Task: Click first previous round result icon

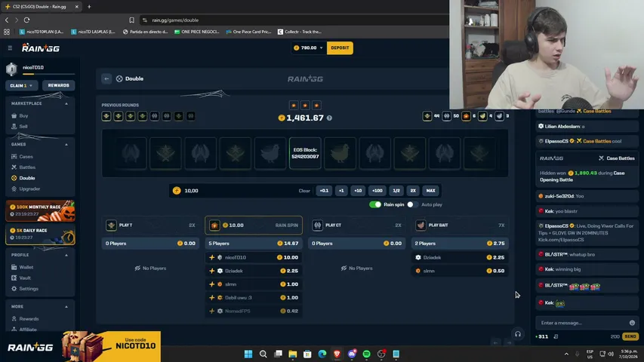Action: coord(106,116)
